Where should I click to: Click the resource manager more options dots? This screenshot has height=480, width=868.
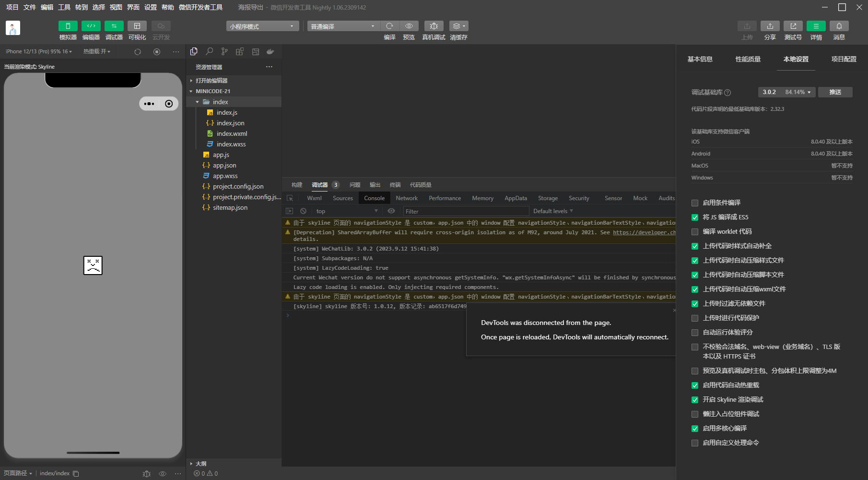coord(269,67)
